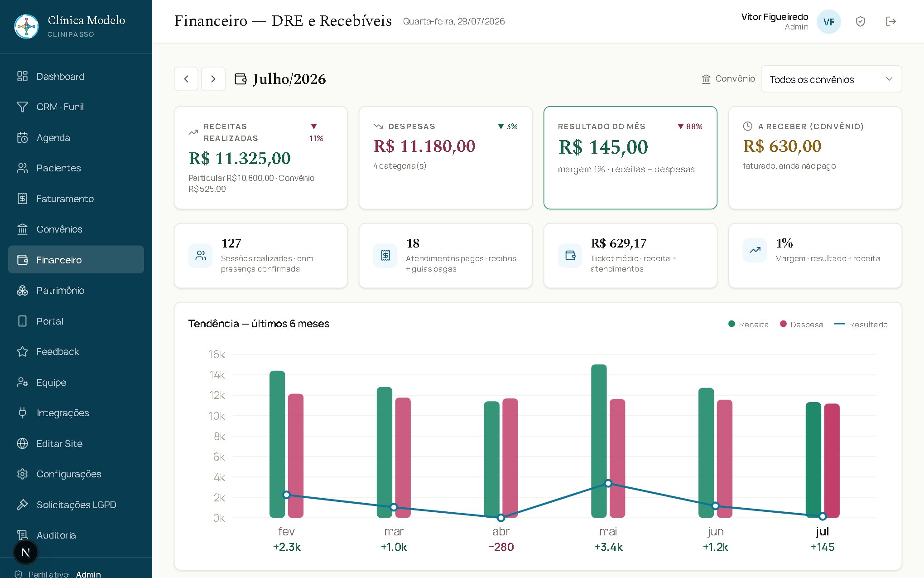Click the CRM funnel icon
The image size is (924, 578).
tap(22, 107)
